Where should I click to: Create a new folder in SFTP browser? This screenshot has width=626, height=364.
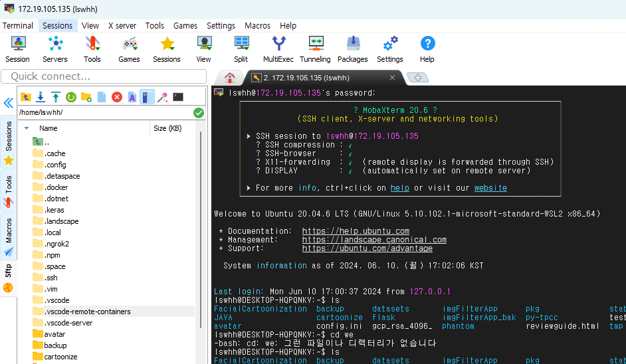tap(86, 97)
